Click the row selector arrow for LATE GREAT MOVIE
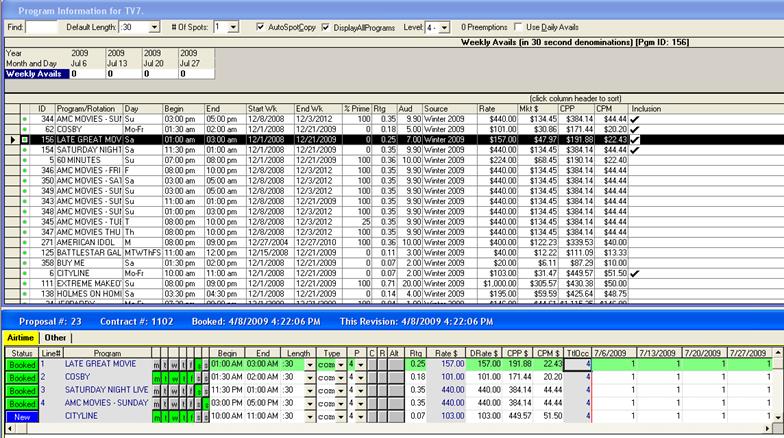 (x=12, y=139)
